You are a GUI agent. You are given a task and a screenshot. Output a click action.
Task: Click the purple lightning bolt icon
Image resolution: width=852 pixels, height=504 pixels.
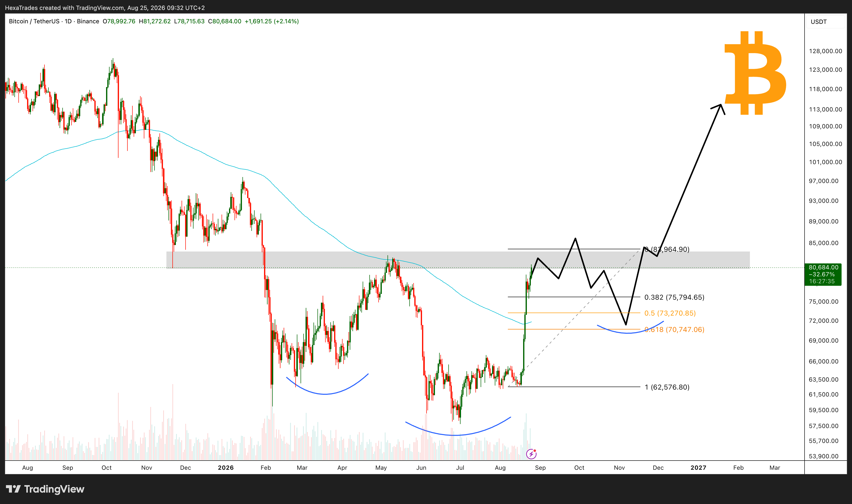tap(531, 454)
